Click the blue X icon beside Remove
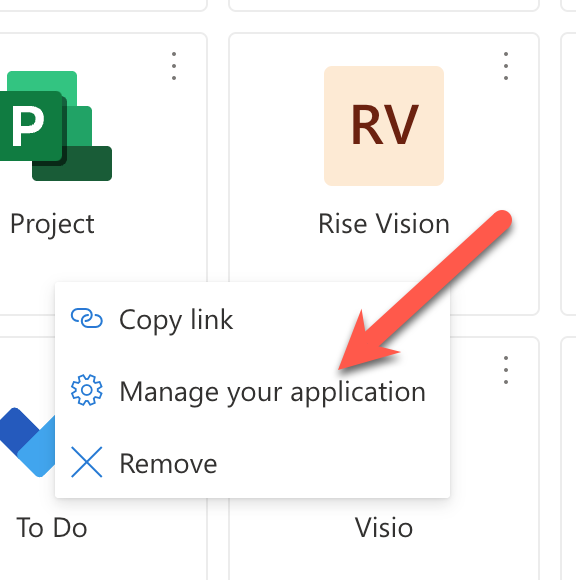Screen dimensions: 580x580 87,462
